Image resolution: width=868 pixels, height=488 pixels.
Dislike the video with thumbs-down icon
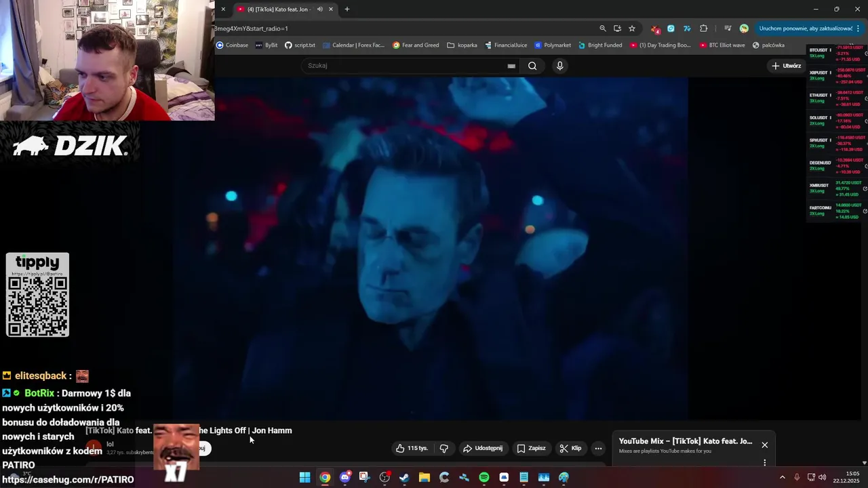[444, 448]
